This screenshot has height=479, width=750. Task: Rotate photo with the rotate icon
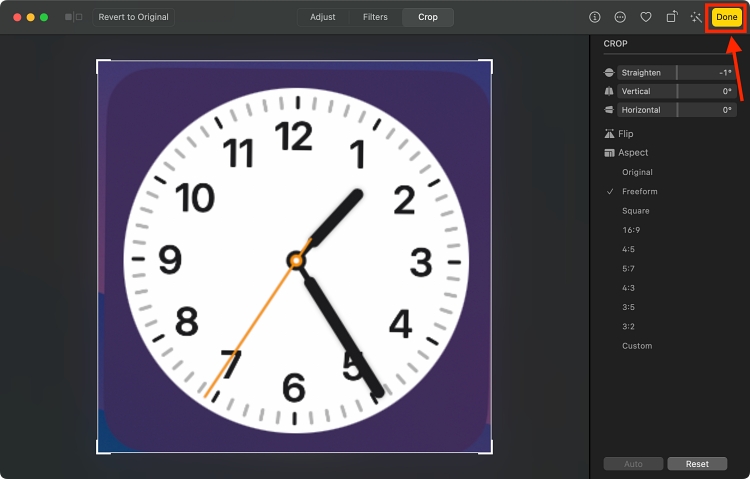(x=672, y=17)
